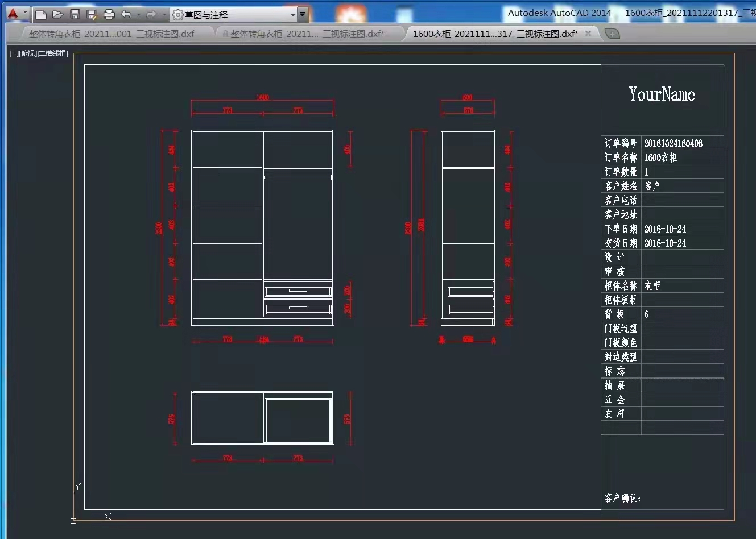Undo the last action

click(127, 15)
